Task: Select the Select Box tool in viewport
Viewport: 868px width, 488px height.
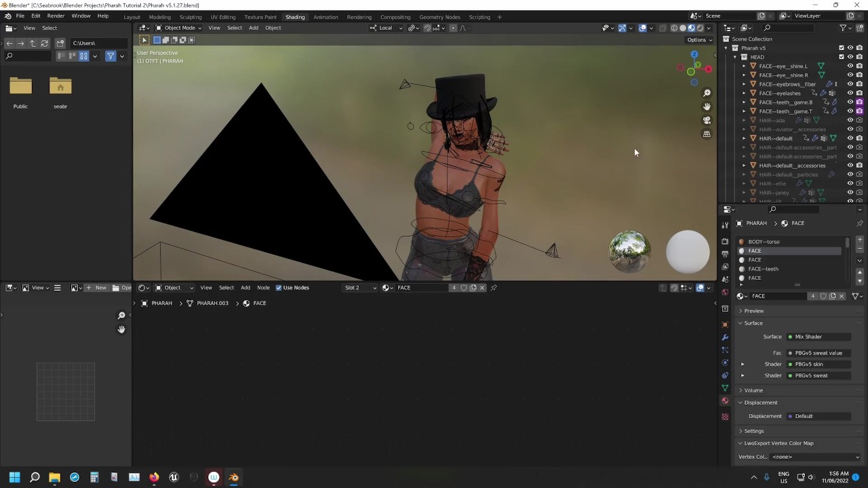Action: [144, 40]
